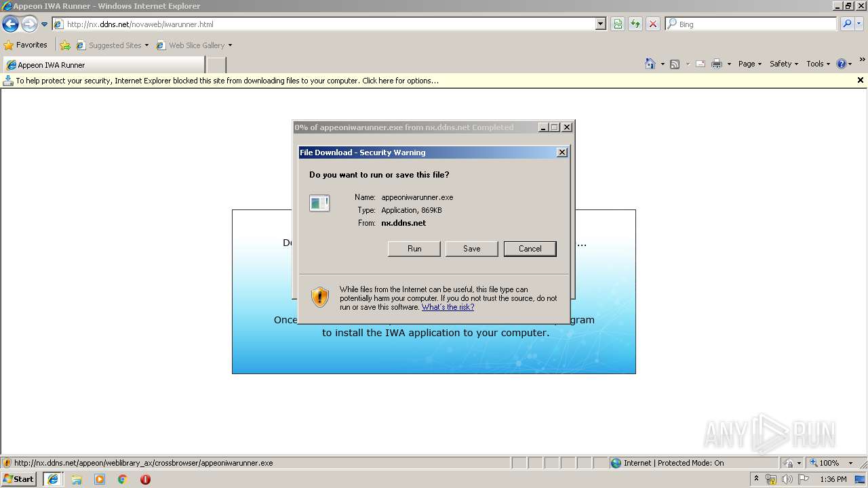Select the Appeon IWA Runner tab

click(104, 65)
